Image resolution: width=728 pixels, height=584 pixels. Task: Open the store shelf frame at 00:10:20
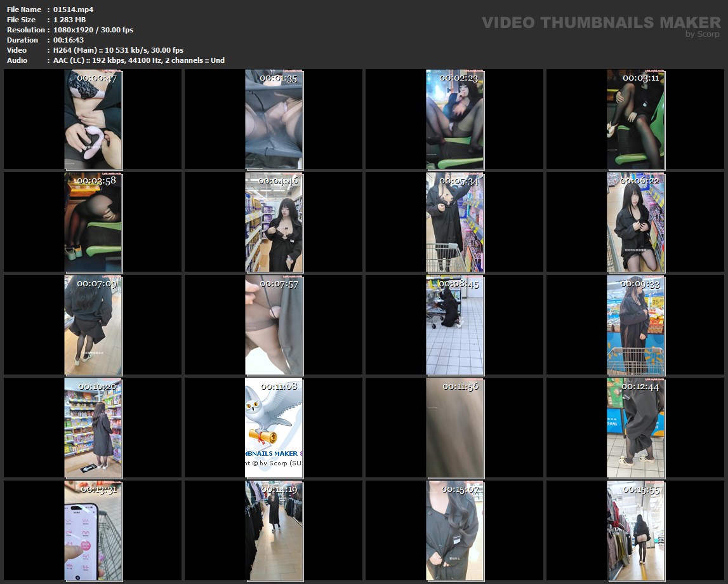(x=93, y=428)
